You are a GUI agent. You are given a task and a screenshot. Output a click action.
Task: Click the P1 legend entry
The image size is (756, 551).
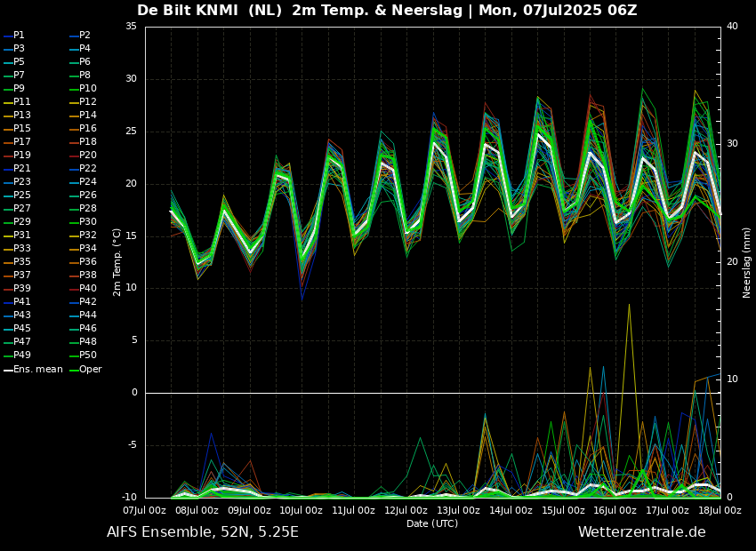[19, 36]
